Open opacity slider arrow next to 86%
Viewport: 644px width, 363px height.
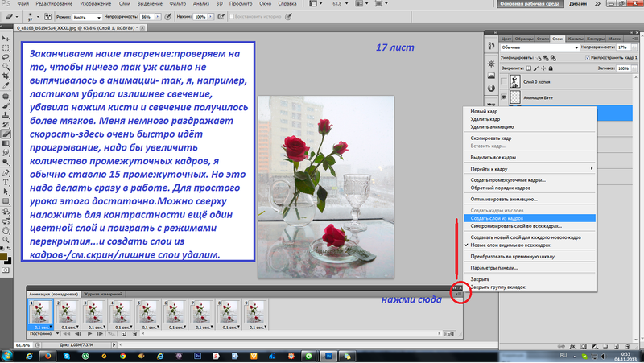tap(158, 17)
